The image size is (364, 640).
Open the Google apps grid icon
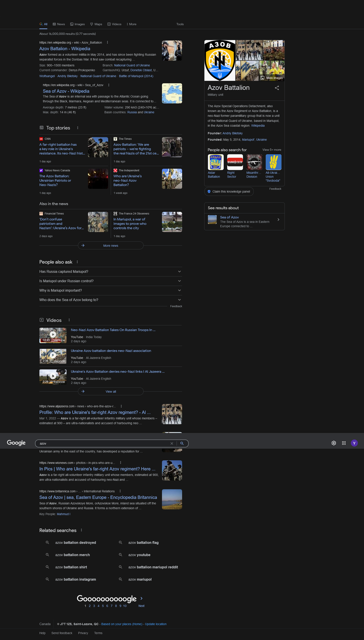click(344, 443)
